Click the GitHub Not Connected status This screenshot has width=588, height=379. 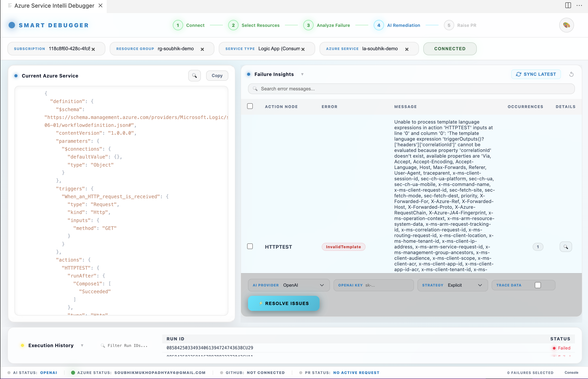[x=253, y=373]
